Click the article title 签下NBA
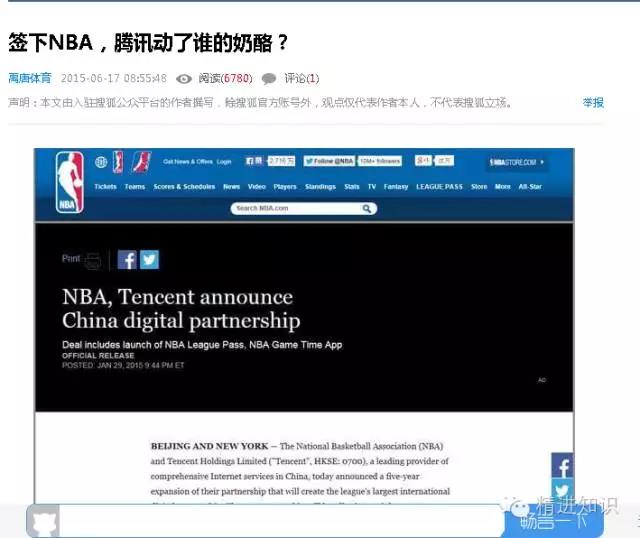 (x=148, y=43)
